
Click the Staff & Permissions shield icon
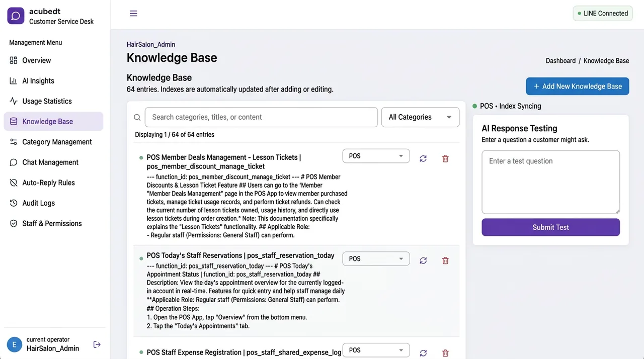[14, 223]
